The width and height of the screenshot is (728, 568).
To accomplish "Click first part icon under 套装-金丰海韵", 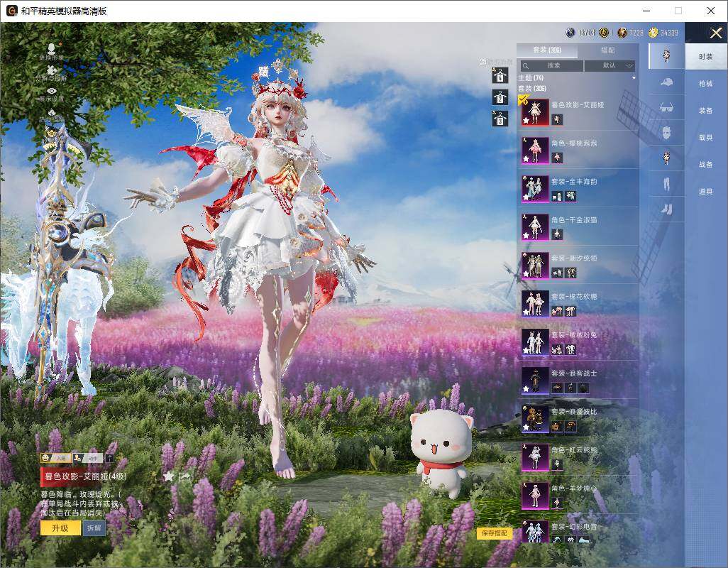I will [557, 197].
